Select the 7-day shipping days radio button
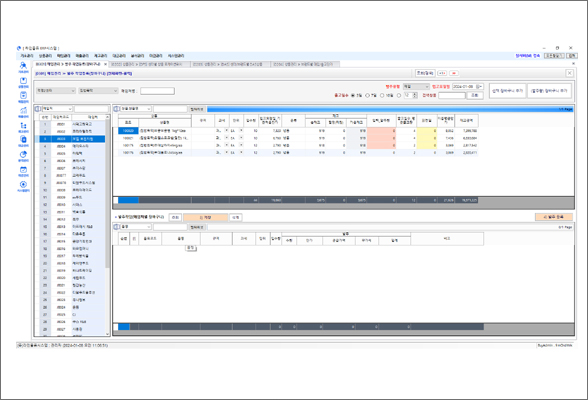 pos(368,96)
